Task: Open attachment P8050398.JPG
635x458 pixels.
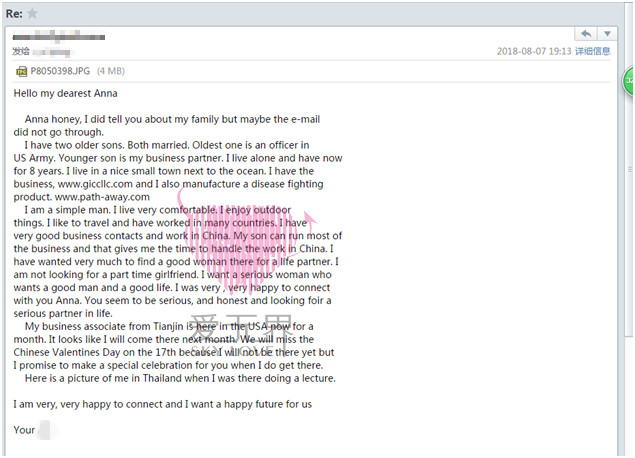Action: [59, 71]
